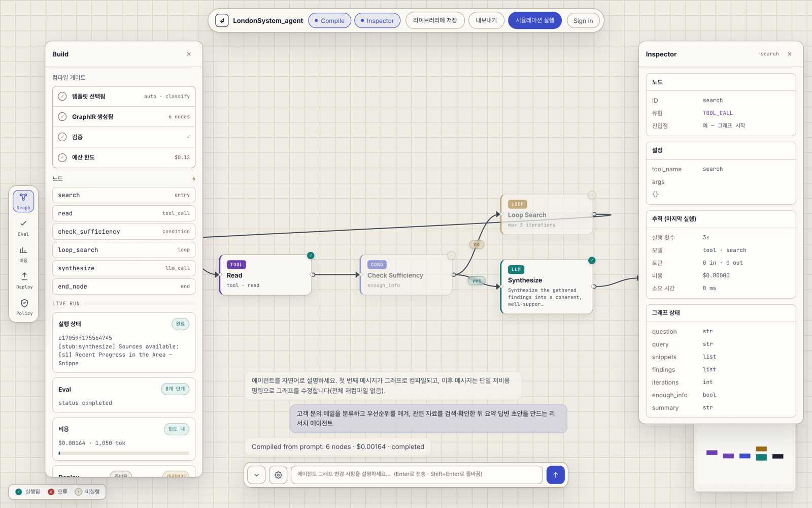The width and height of the screenshot is (812, 508).
Task: Close the Build panel
Action: 189,54
